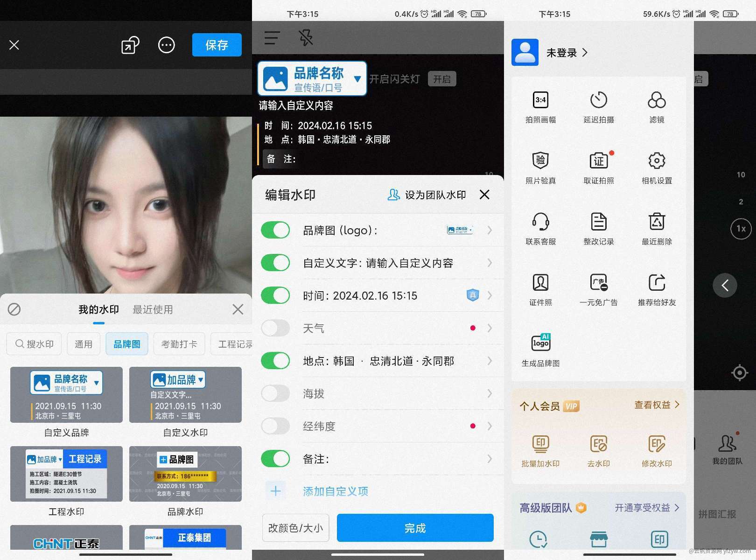The image size is (756, 560).
Task: Open 联系客服 headset icon
Action: tap(540, 222)
